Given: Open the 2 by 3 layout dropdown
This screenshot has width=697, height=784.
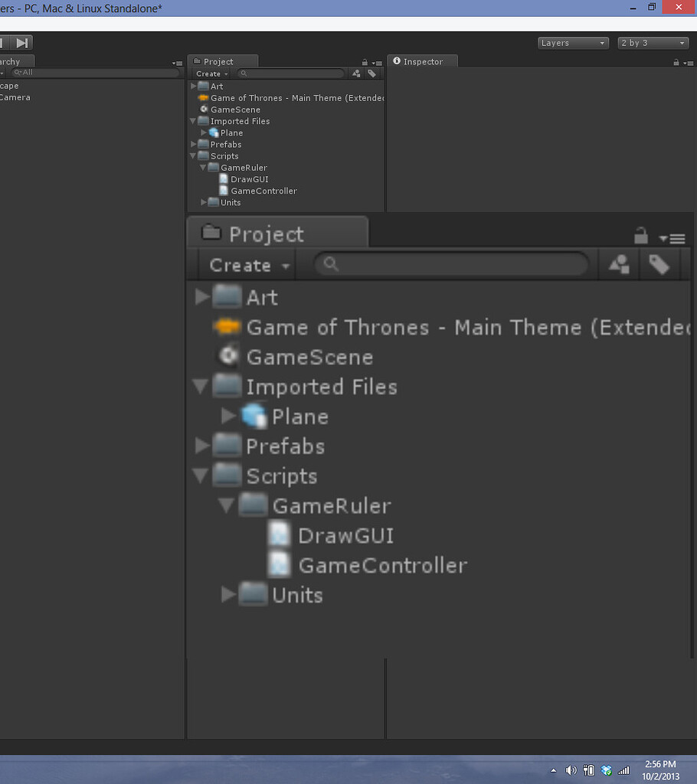Looking at the screenshot, I should coord(653,43).
